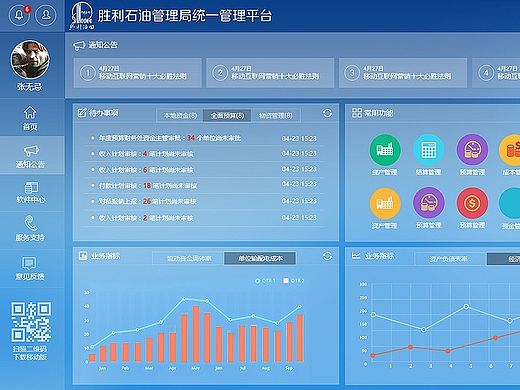Open 通知公告 in the left sidebar
Screen dimensions: 520x390
pos(31,156)
